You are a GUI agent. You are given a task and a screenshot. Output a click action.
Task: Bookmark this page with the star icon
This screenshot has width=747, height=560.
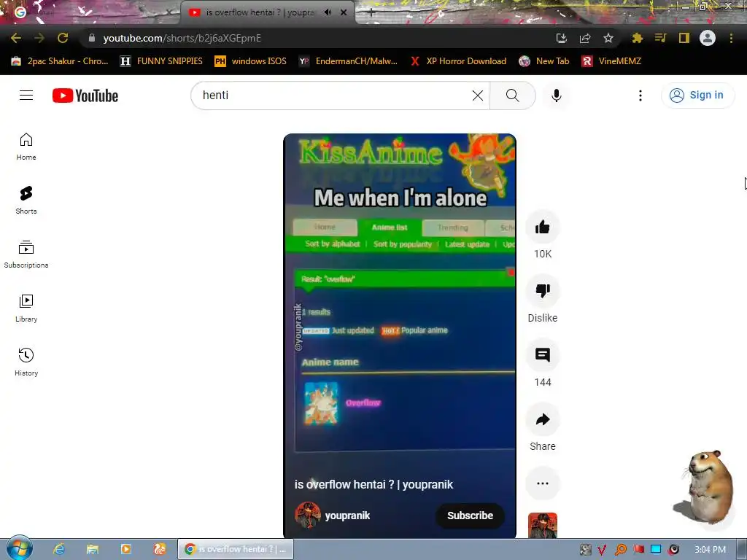pyautogui.click(x=608, y=38)
